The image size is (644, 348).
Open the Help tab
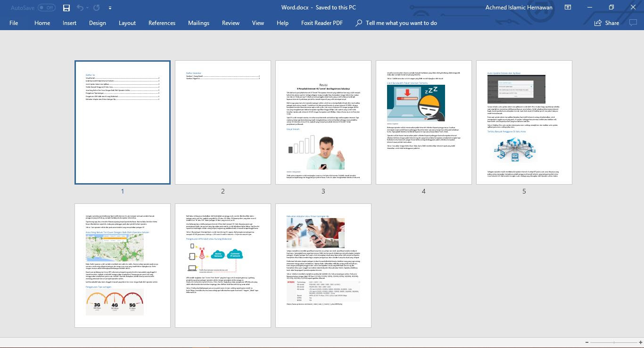point(282,23)
